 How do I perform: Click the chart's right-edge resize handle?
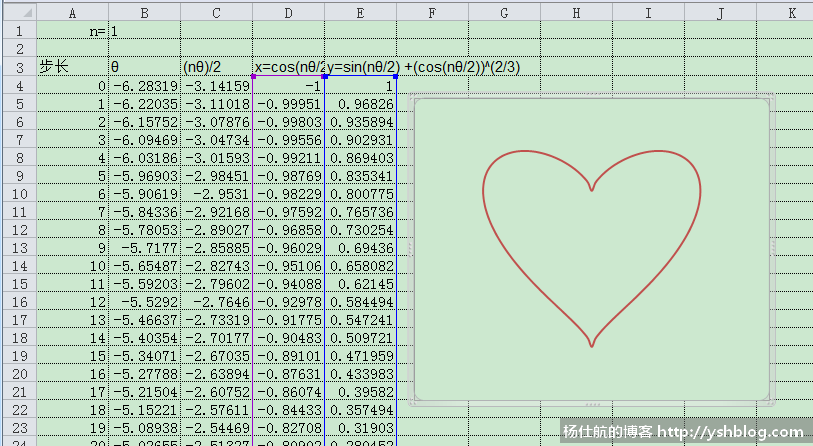[x=773, y=248]
